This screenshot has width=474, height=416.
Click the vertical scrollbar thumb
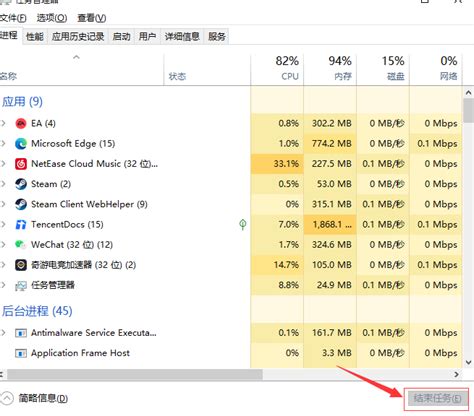pos(468,110)
